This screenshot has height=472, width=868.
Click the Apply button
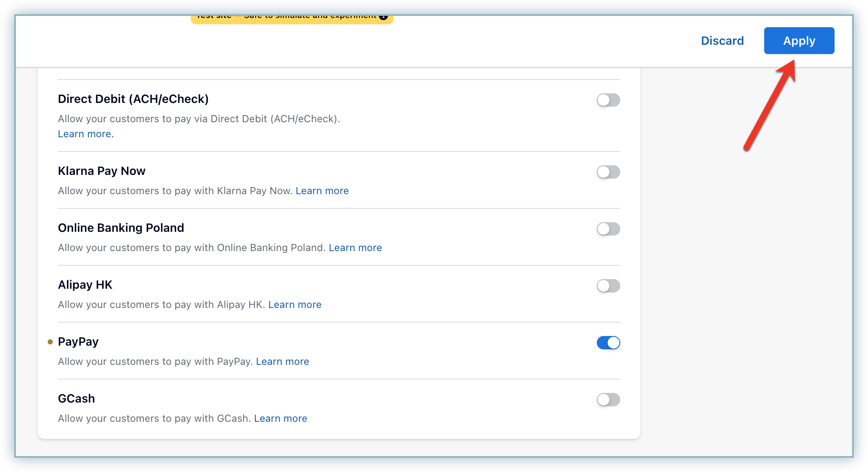click(x=799, y=41)
